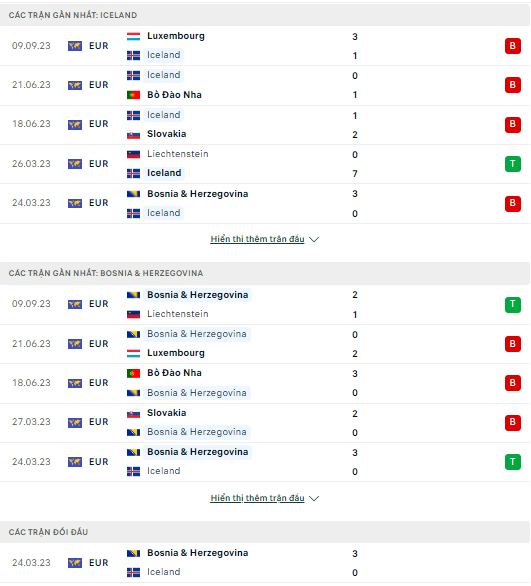Click the EUR competition icon in the 24.03.23 head-to-head match
Viewport: 531px width, 586px height.
pos(75,563)
